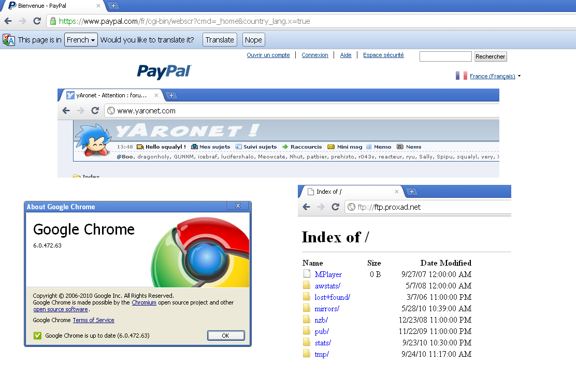The height and width of the screenshot is (392, 576).
Task: Click the reload button beside PayPal address
Action: pyautogui.click(x=37, y=21)
